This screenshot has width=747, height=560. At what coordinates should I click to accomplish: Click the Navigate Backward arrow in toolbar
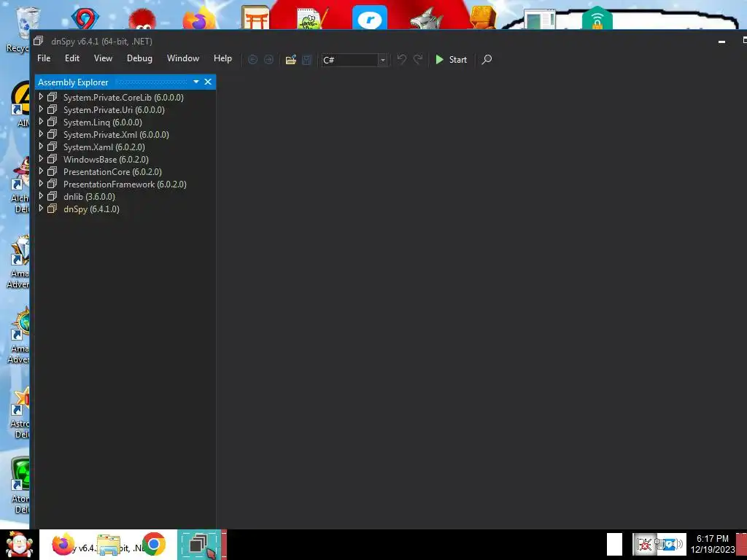tap(252, 60)
